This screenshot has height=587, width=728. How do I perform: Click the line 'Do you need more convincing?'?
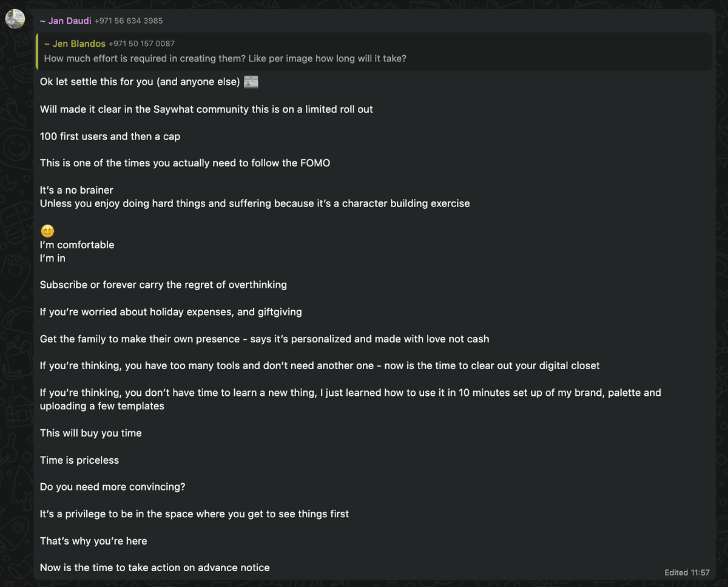[x=112, y=487]
